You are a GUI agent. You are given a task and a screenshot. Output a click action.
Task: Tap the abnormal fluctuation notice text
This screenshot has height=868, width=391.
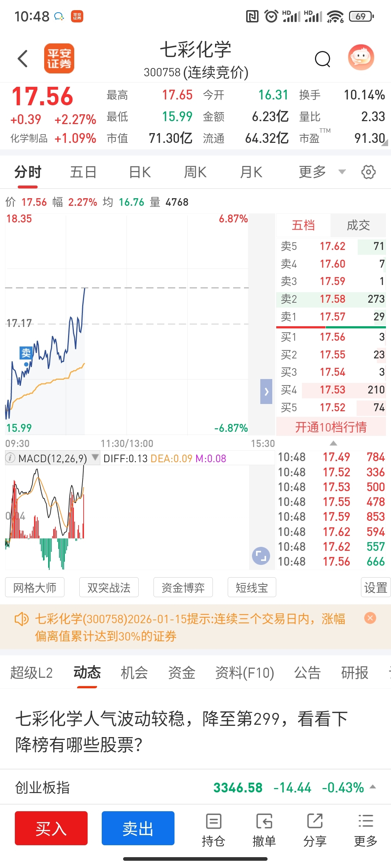point(190,627)
